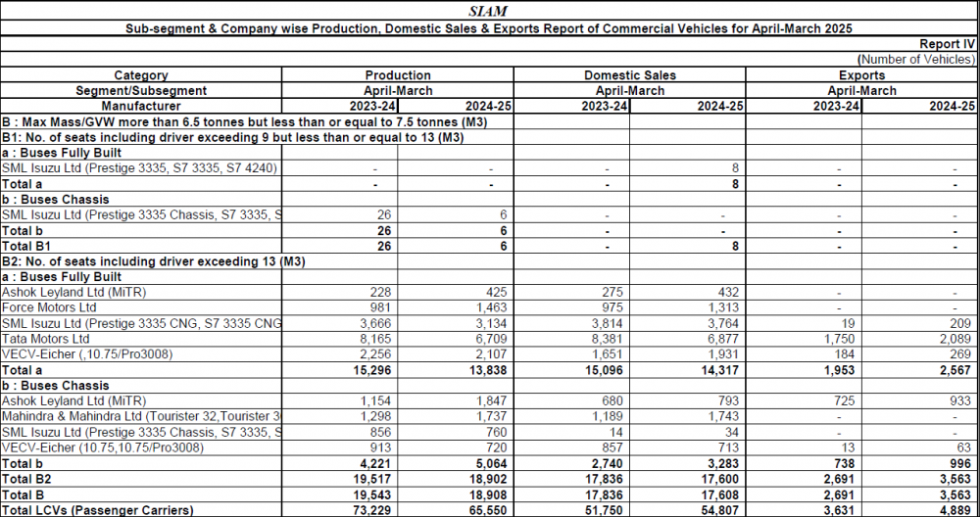Select the LCV exports value 3,631
980x517 pixels.
pos(840,510)
